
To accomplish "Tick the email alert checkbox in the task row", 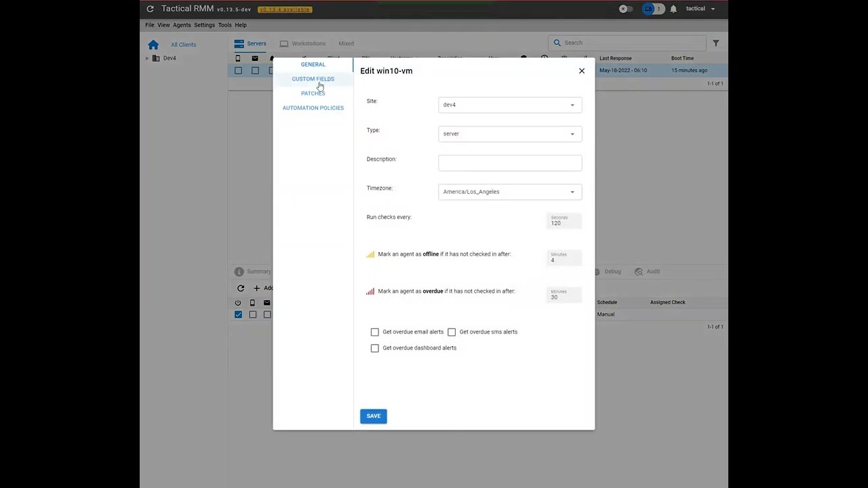I will point(267,314).
